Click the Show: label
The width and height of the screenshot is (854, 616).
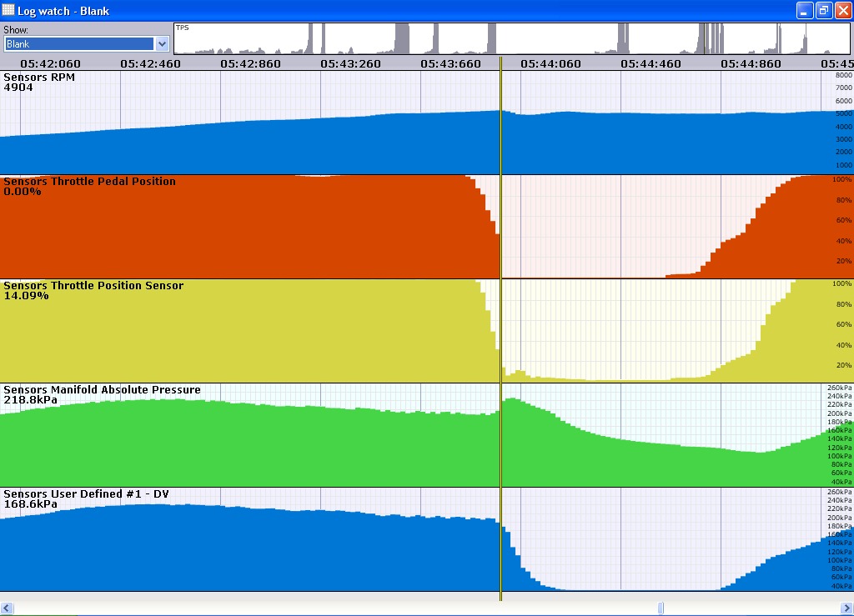[16, 30]
